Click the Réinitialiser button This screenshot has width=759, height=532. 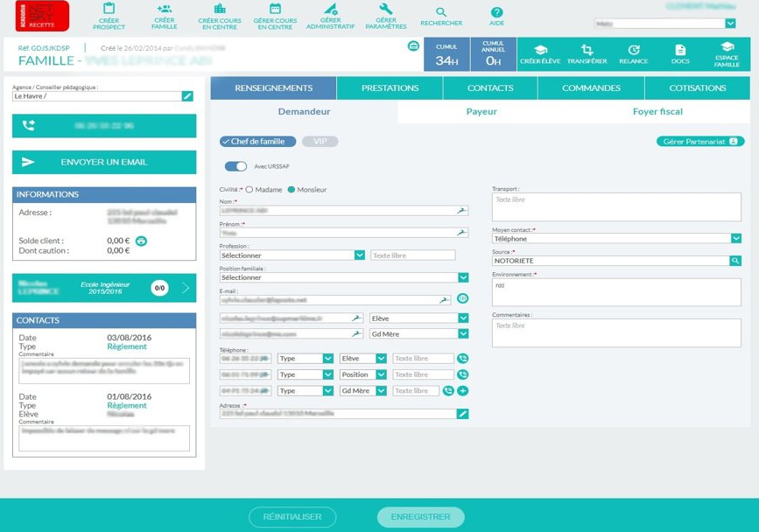292,516
